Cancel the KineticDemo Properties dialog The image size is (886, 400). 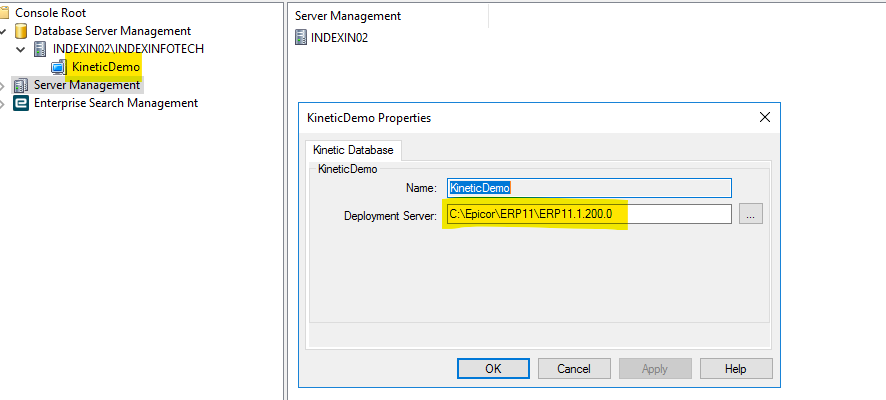coord(574,369)
